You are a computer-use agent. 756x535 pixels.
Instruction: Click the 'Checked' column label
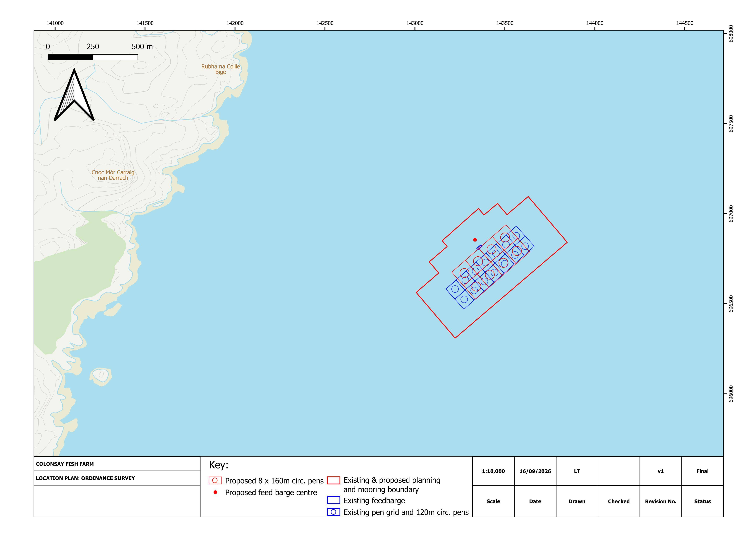[619, 501]
